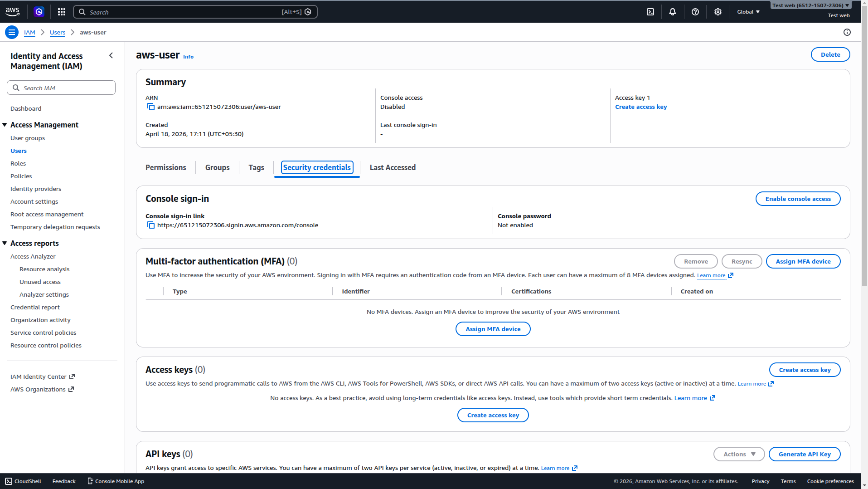Image resolution: width=868 pixels, height=489 pixels.
Task: Open Cookie preferences in footer
Action: (830, 481)
